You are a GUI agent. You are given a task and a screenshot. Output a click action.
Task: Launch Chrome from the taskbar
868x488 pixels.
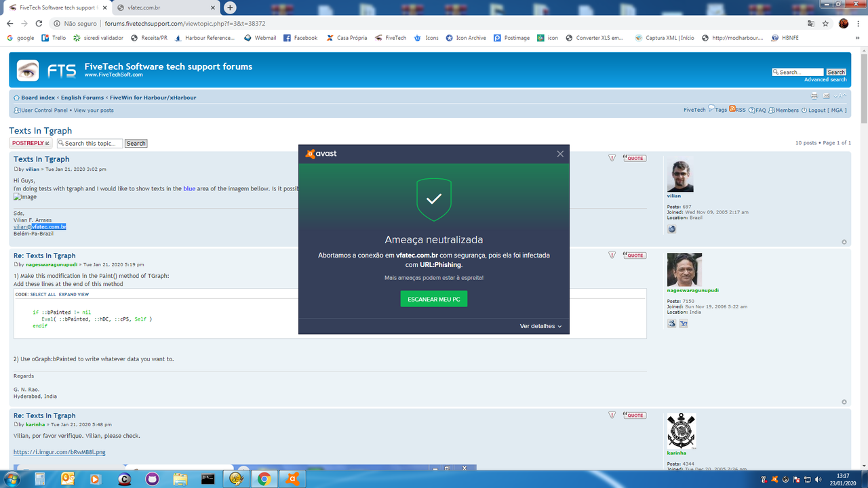coord(264,479)
